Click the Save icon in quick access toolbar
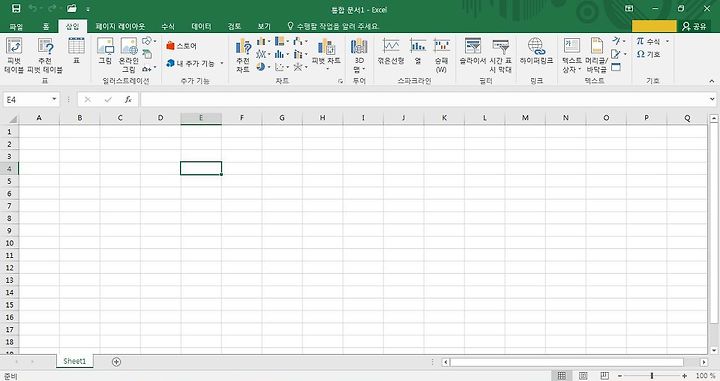The image size is (720, 381). (16, 9)
